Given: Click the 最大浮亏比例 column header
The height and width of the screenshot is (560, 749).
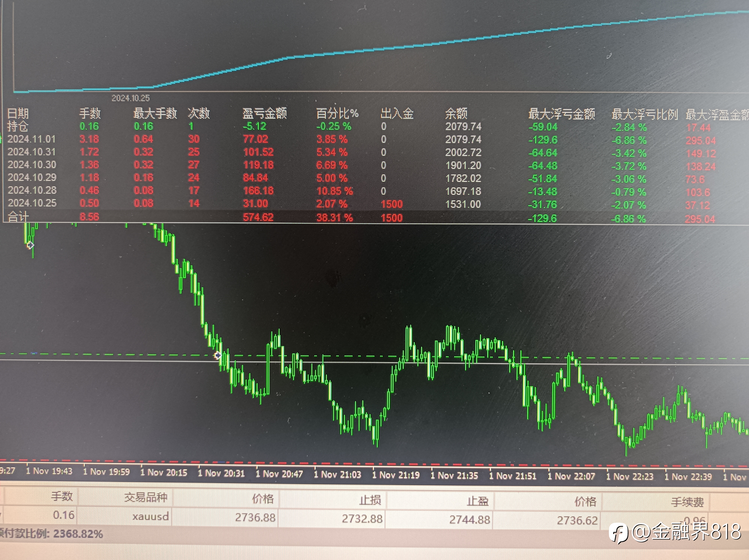Looking at the screenshot, I should coord(645,115).
